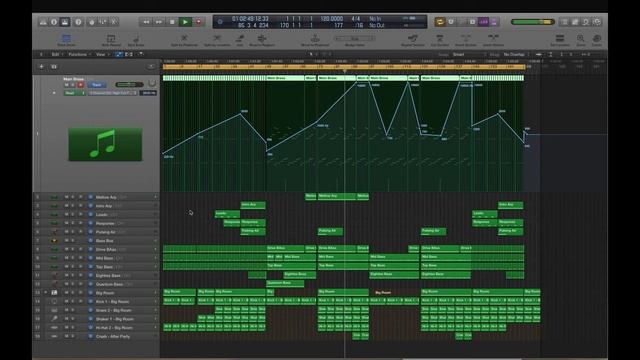
Task: Click the Split by Locators toolbar icon
Action: [x=217, y=40]
